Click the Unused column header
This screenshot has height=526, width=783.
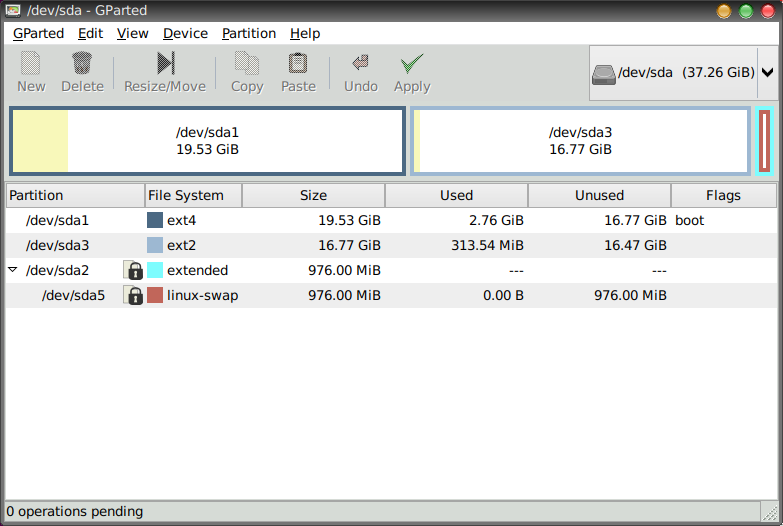[599, 195]
